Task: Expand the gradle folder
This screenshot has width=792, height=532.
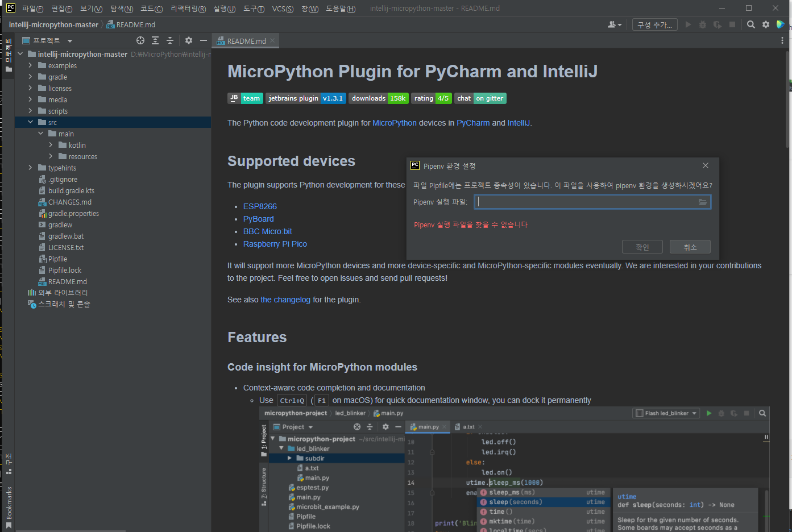Action: click(x=30, y=77)
